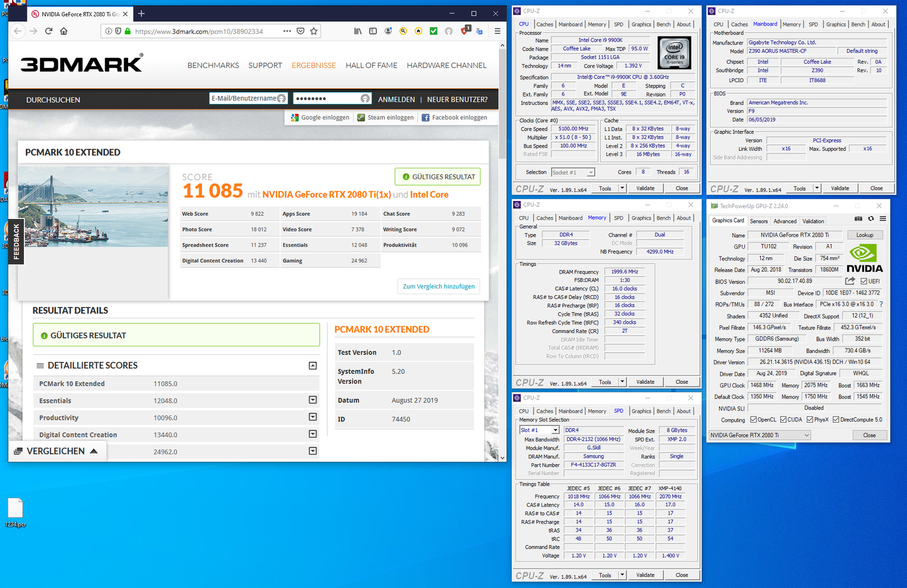
Task: Open the Firefox hamburger menu
Action: (x=497, y=31)
